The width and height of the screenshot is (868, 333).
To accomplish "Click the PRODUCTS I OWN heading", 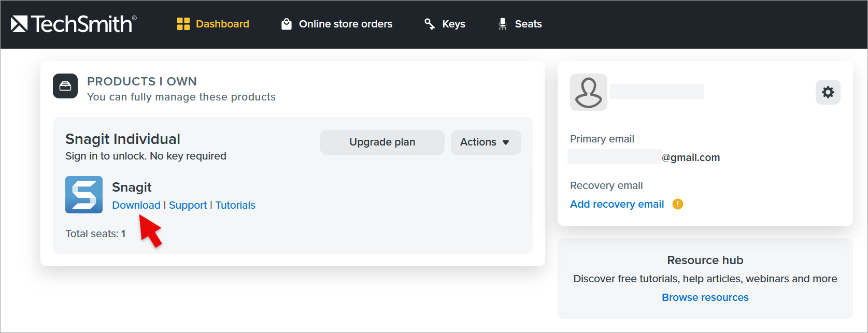I will 142,81.
